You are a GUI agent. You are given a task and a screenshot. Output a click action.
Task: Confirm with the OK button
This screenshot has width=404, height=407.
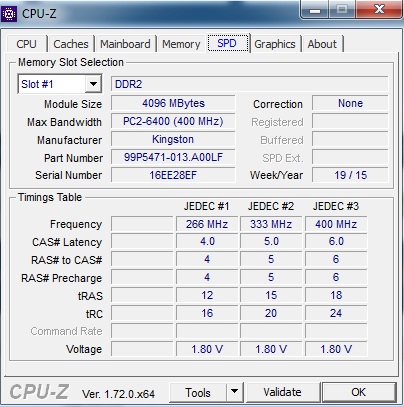click(x=359, y=392)
